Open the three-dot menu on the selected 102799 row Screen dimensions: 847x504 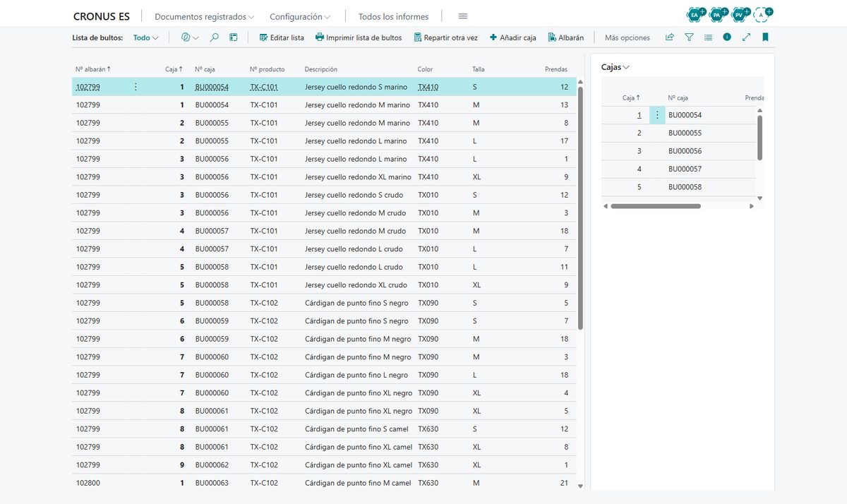click(136, 87)
